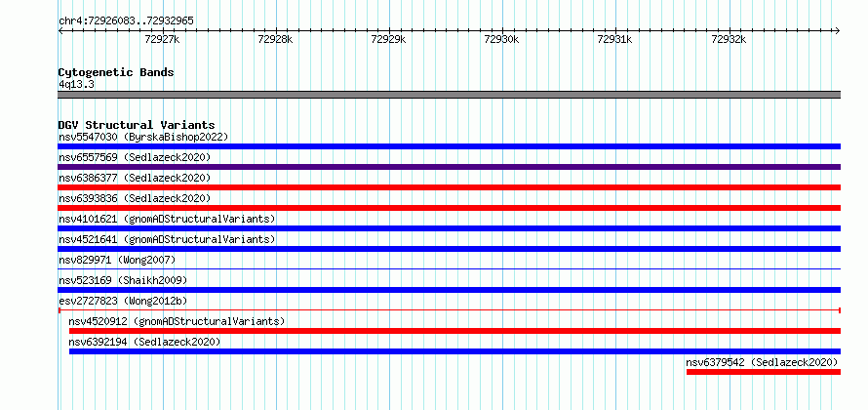
Task: Click the blue bar under nsv4521641
Action: tap(449, 249)
